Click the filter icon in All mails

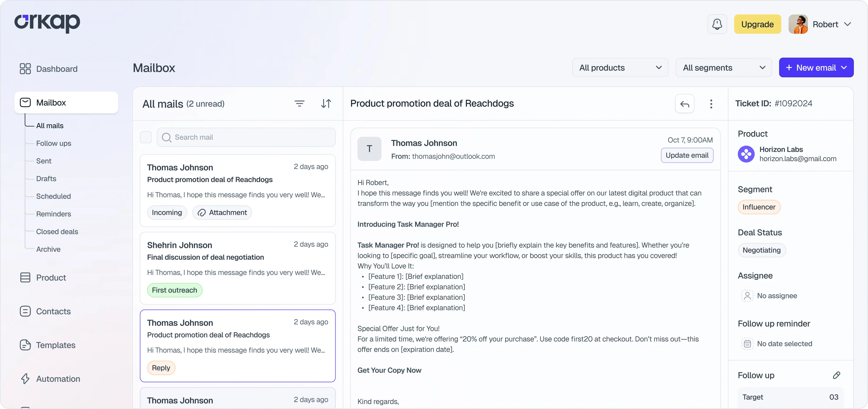299,103
